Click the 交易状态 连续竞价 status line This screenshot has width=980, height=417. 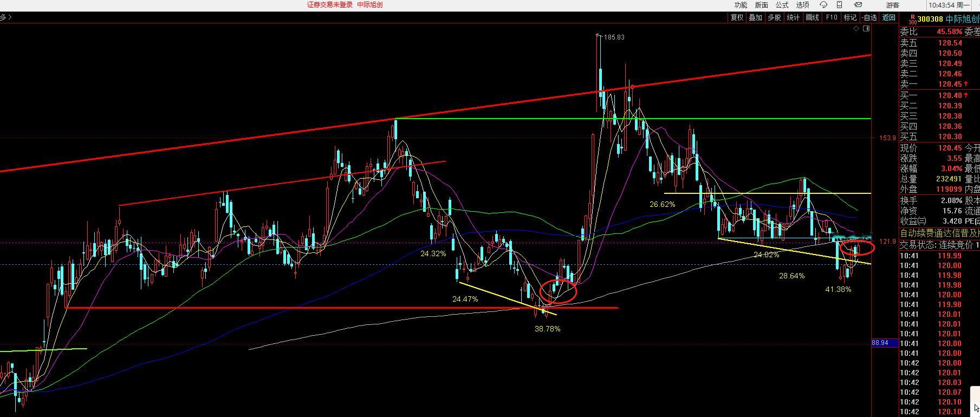[x=940, y=245]
